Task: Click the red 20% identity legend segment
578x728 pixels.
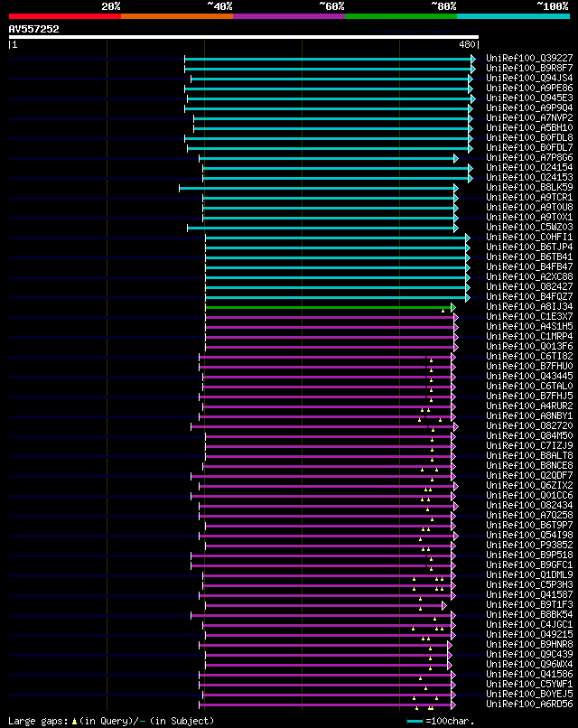Action: click(65, 16)
